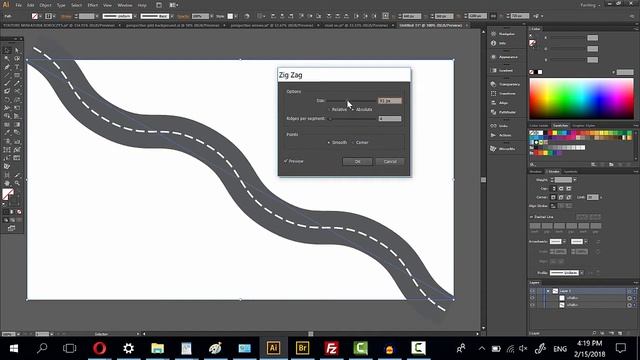Click Size slider track in Zig Zag
Viewport: 640px width, 360px height.
coord(351,100)
